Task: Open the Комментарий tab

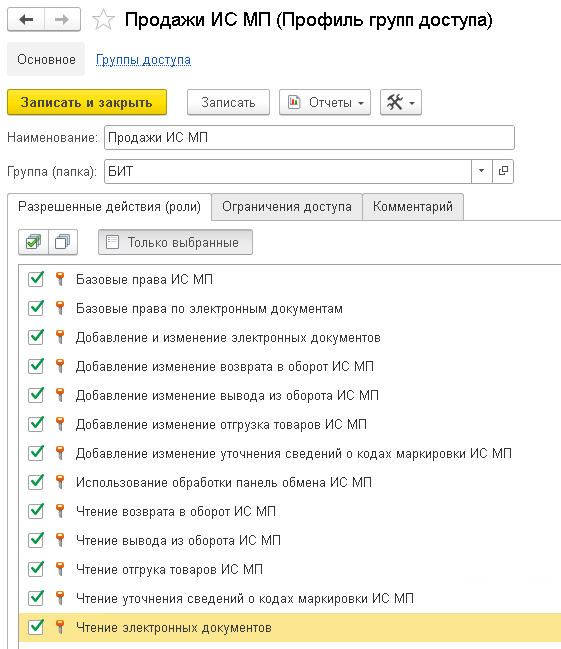Action: tap(413, 207)
